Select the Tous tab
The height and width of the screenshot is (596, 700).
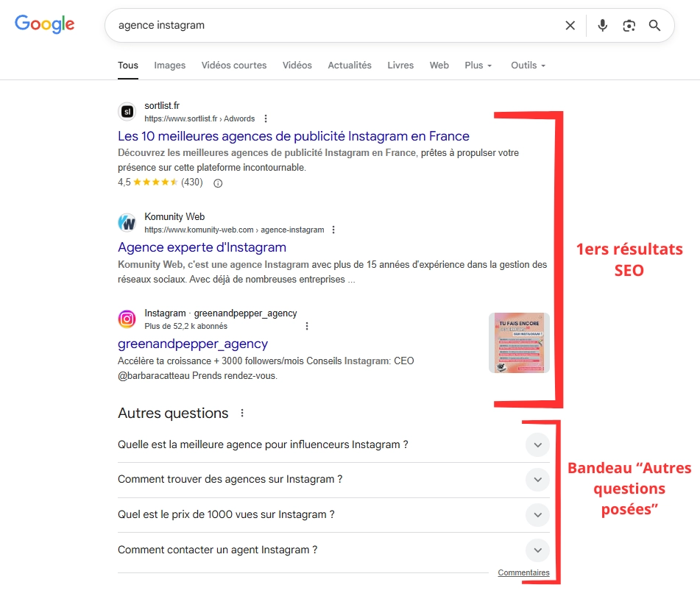coord(127,65)
